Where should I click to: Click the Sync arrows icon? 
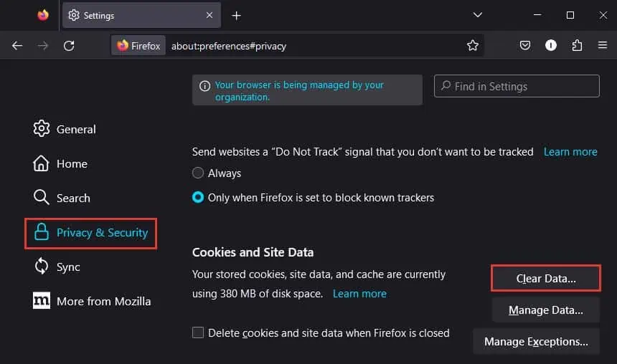coord(42,266)
